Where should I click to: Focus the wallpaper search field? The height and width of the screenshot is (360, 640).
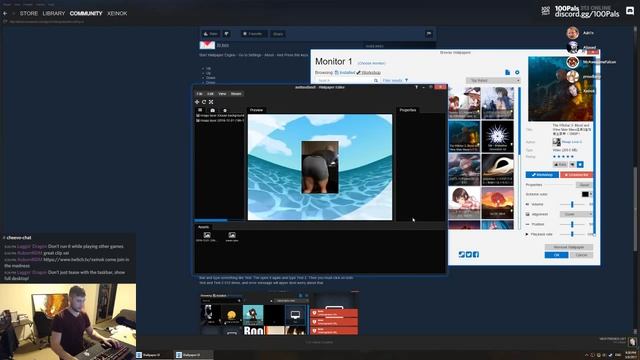tap(344, 80)
